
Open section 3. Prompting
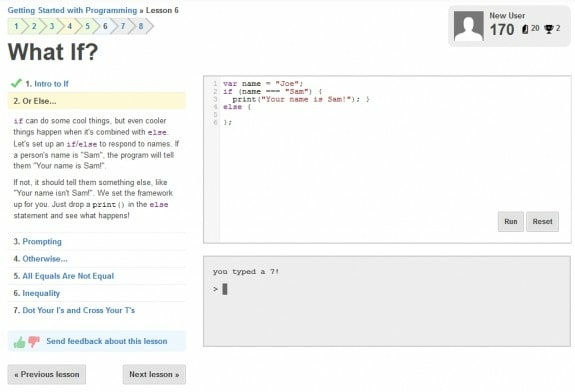point(42,242)
